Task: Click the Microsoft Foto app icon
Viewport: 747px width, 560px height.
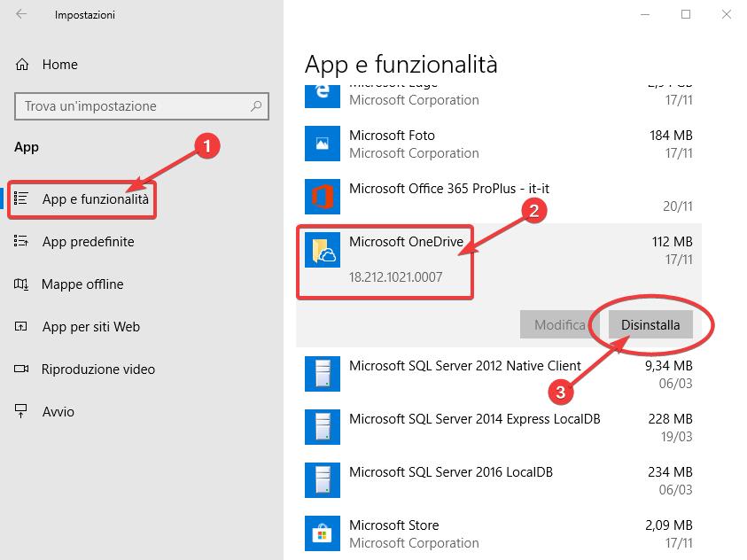Action: (x=323, y=144)
